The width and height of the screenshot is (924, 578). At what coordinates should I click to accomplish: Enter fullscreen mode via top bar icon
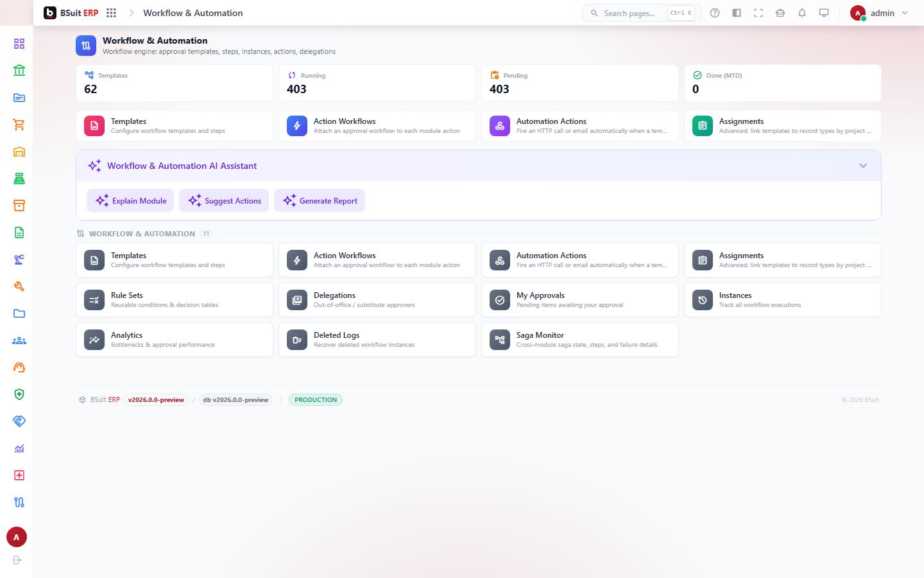click(x=758, y=13)
